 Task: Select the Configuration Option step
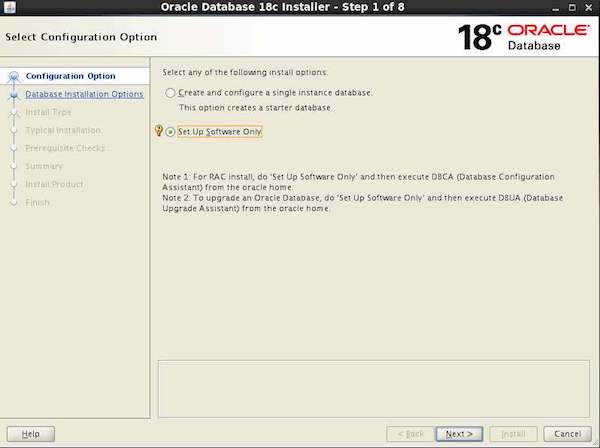pyautogui.click(x=70, y=76)
